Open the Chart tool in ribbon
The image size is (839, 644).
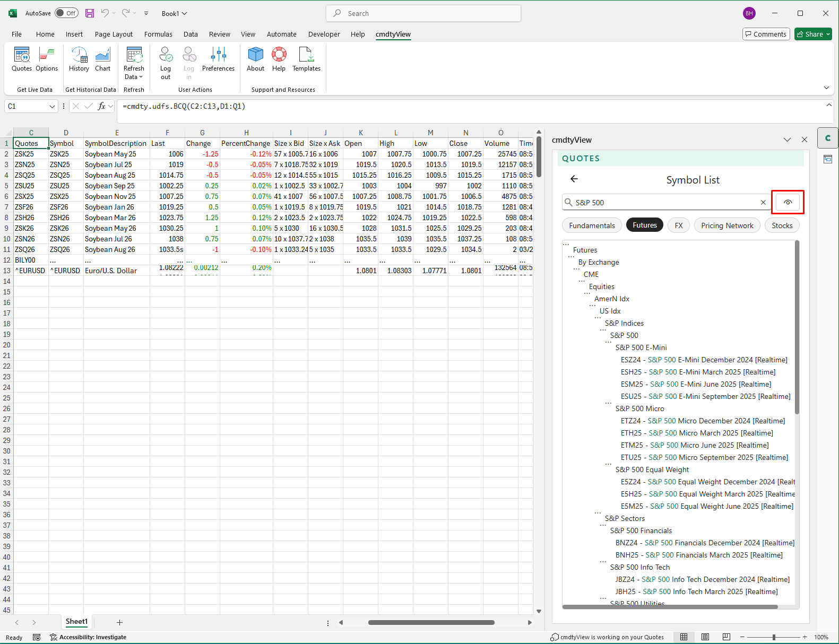pyautogui.click(x=102, y=59)
